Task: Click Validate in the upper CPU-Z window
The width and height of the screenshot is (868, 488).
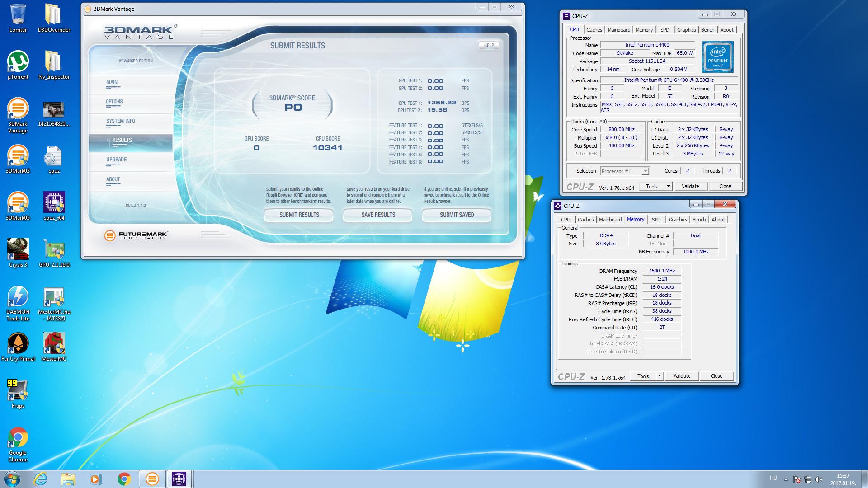Action: coord(690,186)
